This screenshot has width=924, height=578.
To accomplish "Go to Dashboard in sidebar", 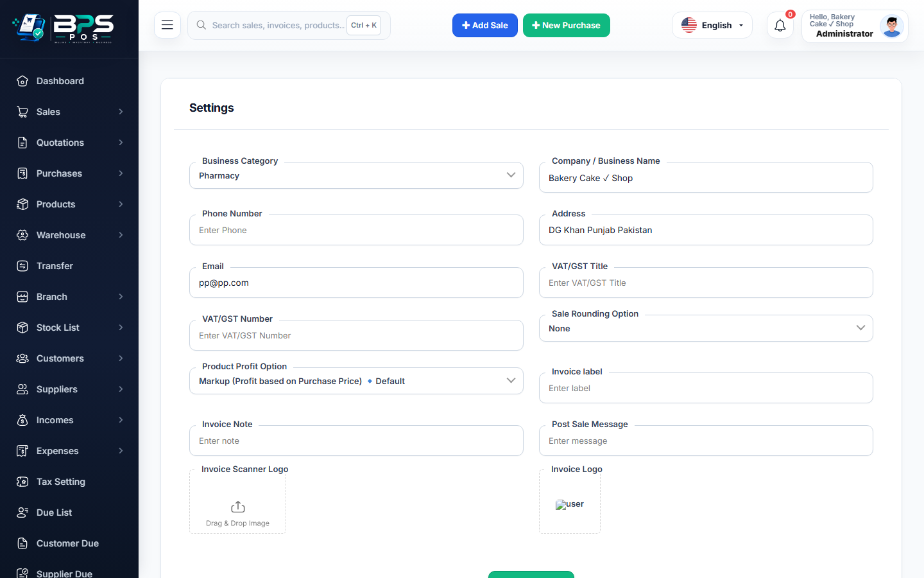I will [x=69, y=81].
